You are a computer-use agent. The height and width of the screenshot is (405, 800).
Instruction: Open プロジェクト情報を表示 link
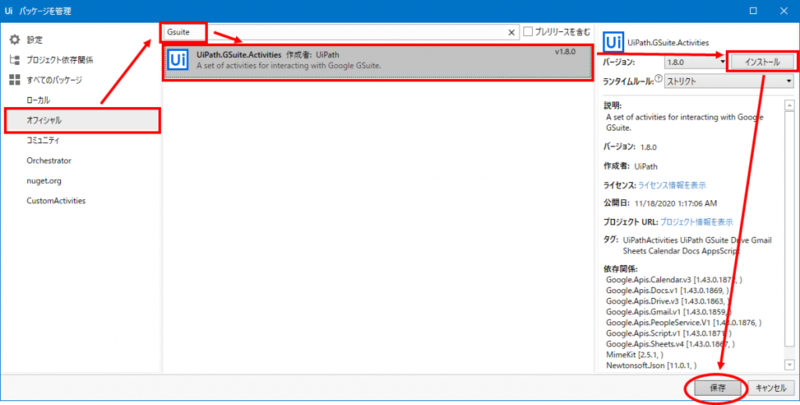click(x=696, y=222)
